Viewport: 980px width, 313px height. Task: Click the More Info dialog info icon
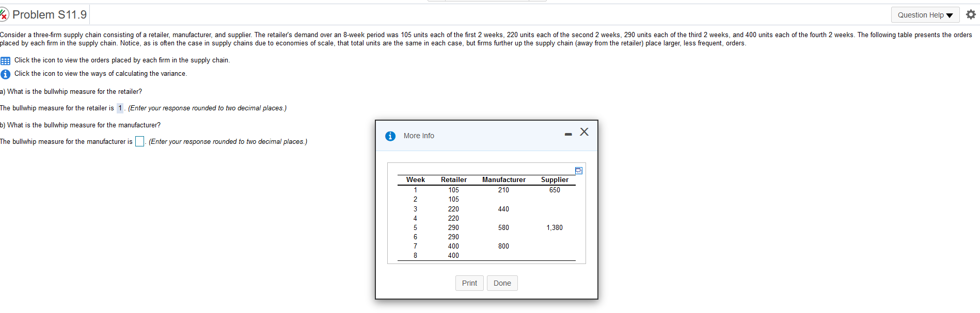[x=390, y=136]
